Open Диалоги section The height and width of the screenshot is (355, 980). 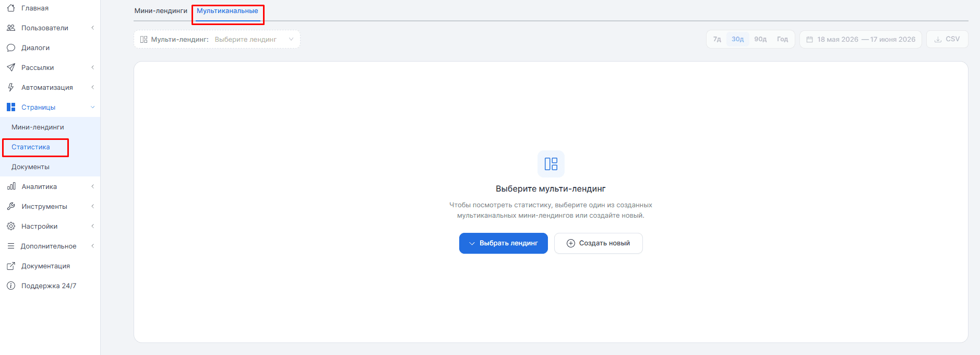pos(35,48)
